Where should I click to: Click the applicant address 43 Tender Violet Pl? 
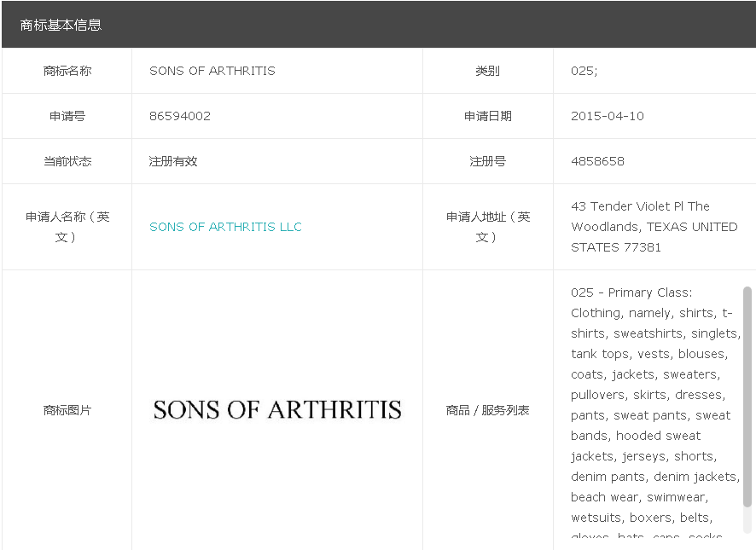click(x=654, y=227)
